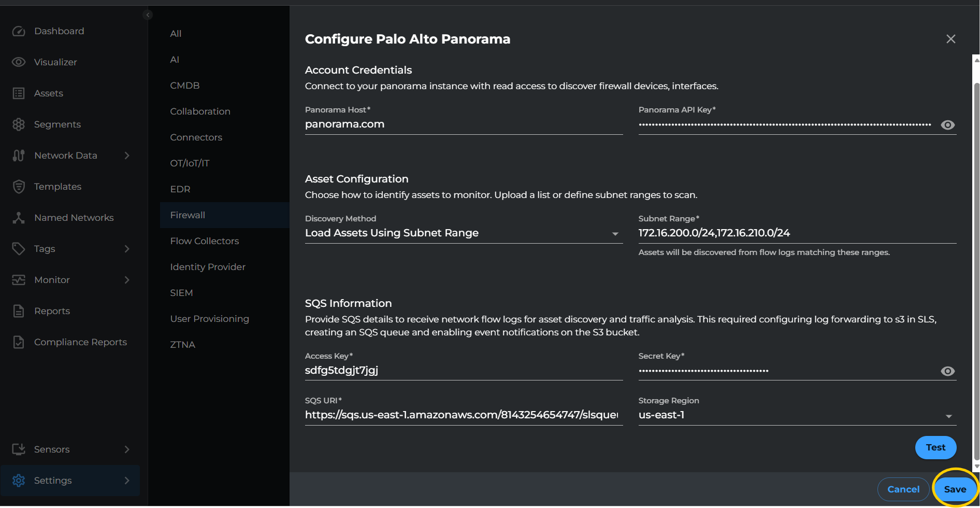Open the Assets panel icon
This screenshot has height=508, width=980.
pos(19,93)
